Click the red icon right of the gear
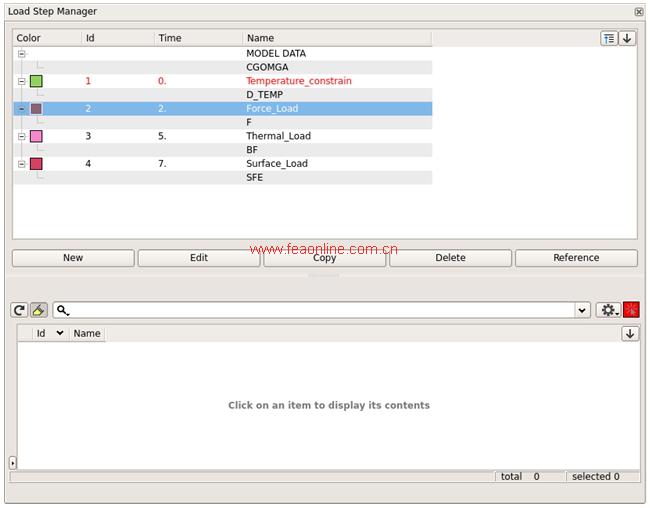This screenshot has height=508, width=650. pyautogui.click(x=631, y=311)
